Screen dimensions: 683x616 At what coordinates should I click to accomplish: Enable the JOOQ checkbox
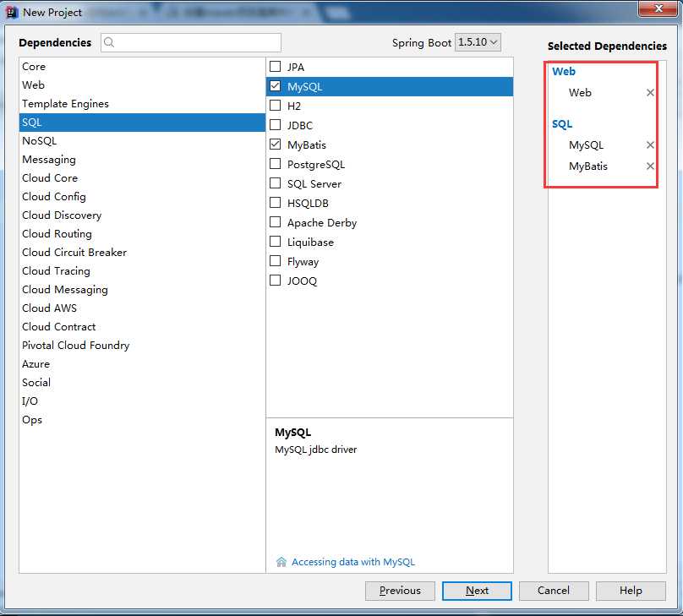275,280
